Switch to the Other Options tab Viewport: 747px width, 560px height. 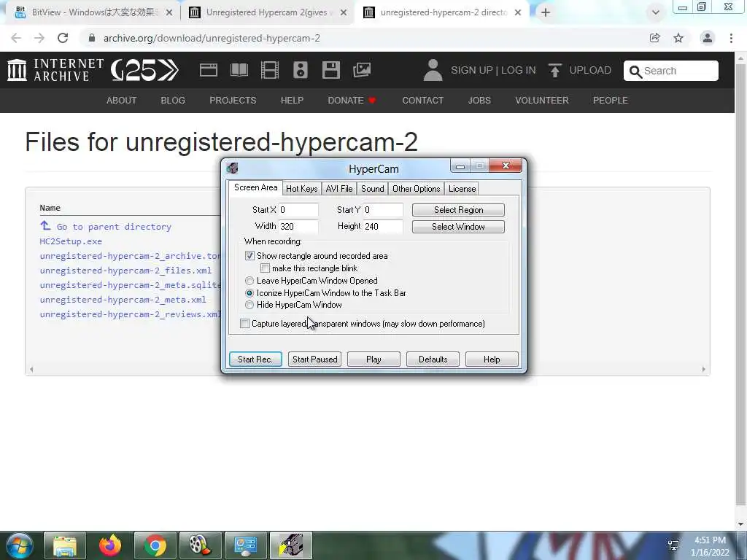click(x=416, y=189)
